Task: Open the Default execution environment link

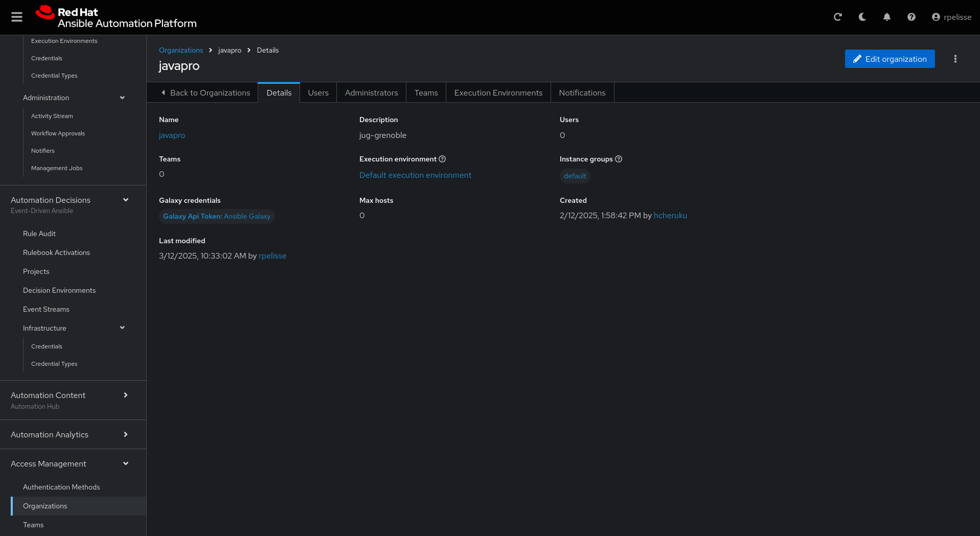Action: [x=415, y=175]
